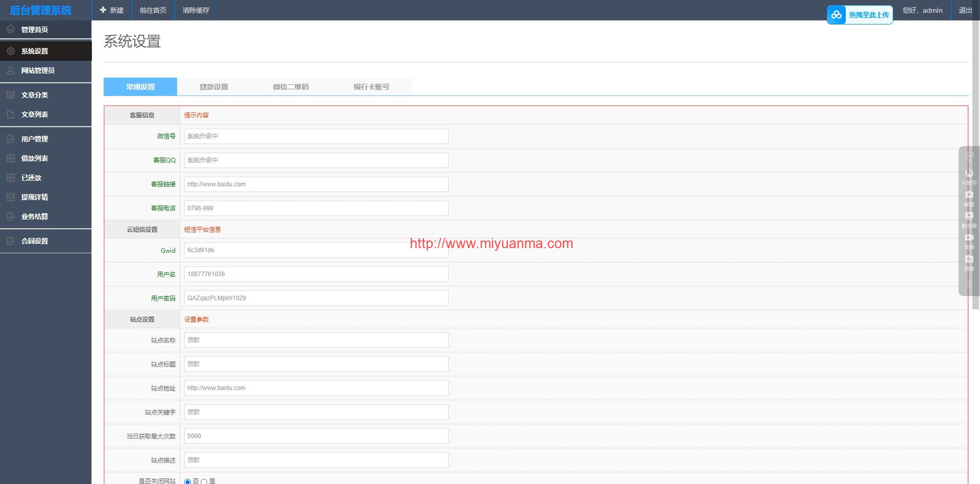This screenshot has height=484, width=980.
Task: Click 新建 in the top bar
Action: click(x=112, y=10)
